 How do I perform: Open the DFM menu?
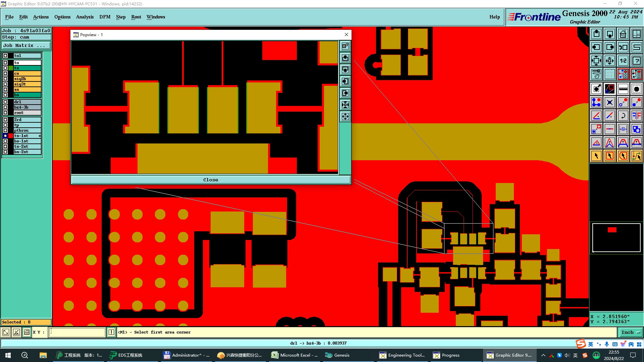[105, 17]
